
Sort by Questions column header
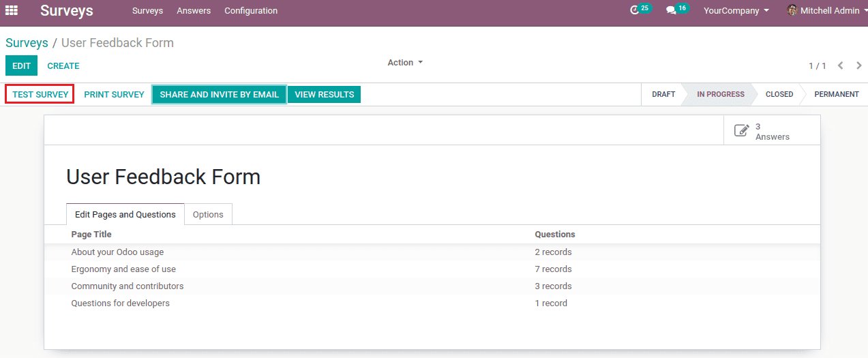[555, 235]
